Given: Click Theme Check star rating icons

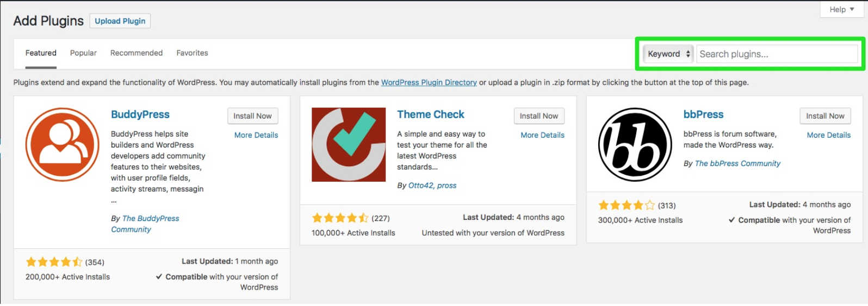Looking at the screenshot, I should click(x=340, y=218).
